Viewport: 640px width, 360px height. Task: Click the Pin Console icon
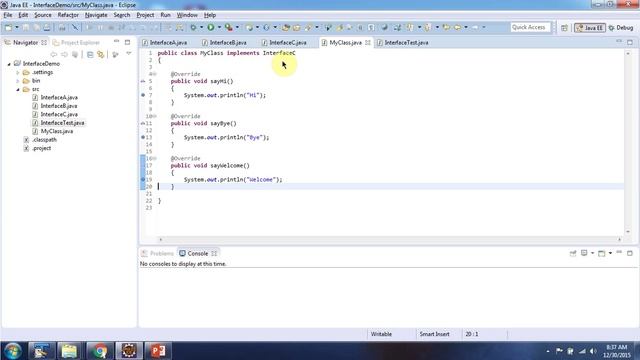pos(573,253)
